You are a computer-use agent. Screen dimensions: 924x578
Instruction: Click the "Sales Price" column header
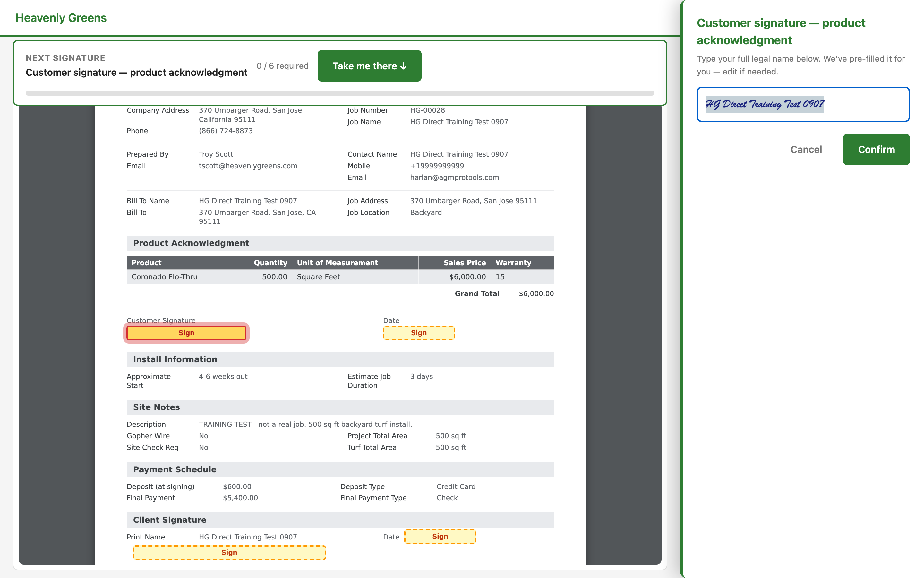point(465,263)
